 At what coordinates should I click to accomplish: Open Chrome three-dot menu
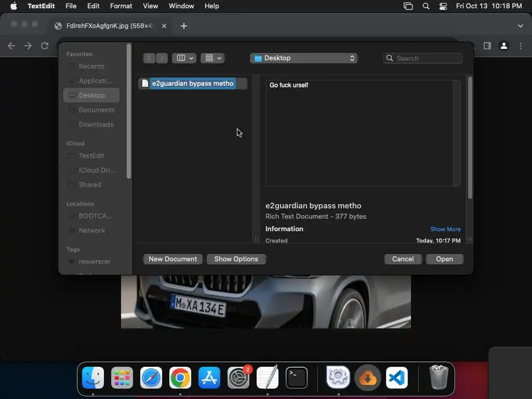click(521, 46)
